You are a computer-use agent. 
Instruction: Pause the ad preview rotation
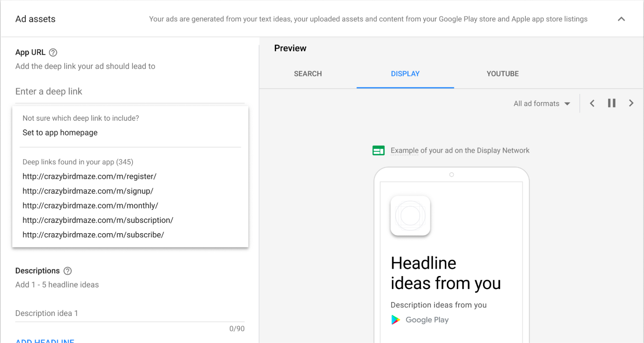pyautogui.click(x=611, y=103)
